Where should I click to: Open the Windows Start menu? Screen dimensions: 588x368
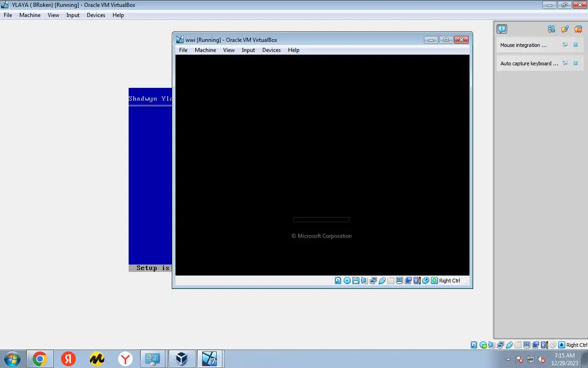pos(12,359)
